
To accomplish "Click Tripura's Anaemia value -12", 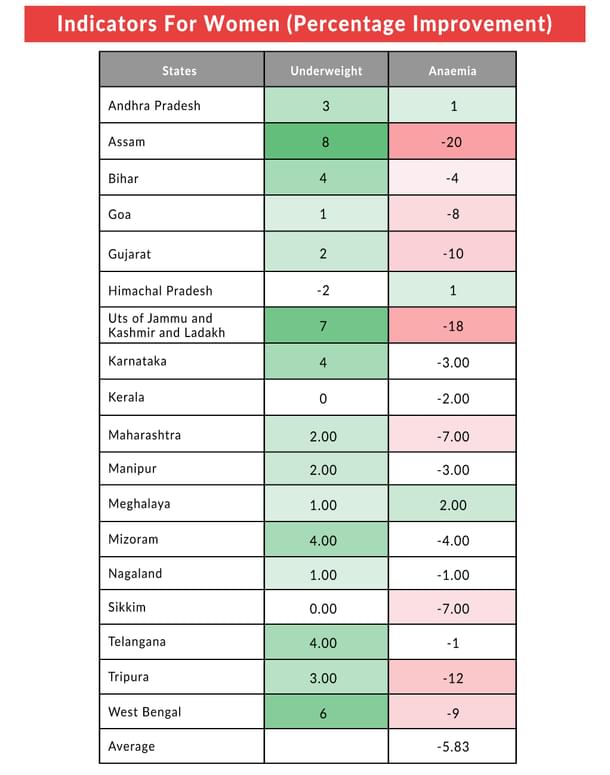I will [x=452, y=677].
